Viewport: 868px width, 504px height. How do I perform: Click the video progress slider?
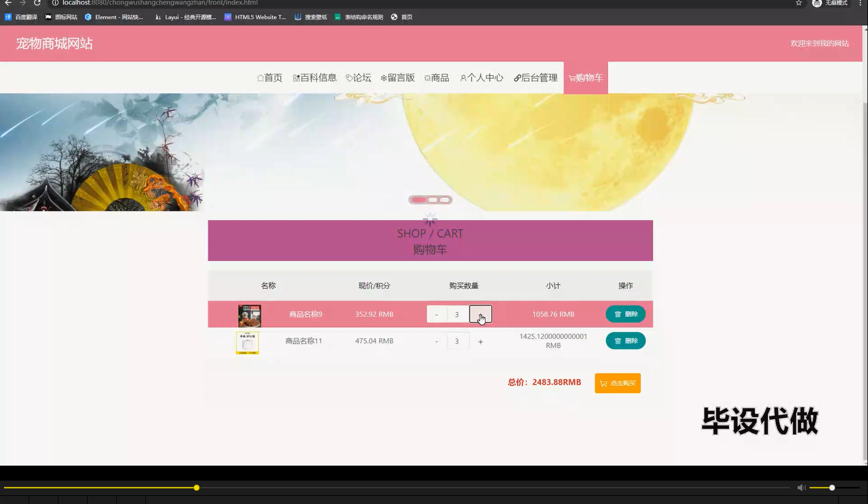(x=196, y=487)
